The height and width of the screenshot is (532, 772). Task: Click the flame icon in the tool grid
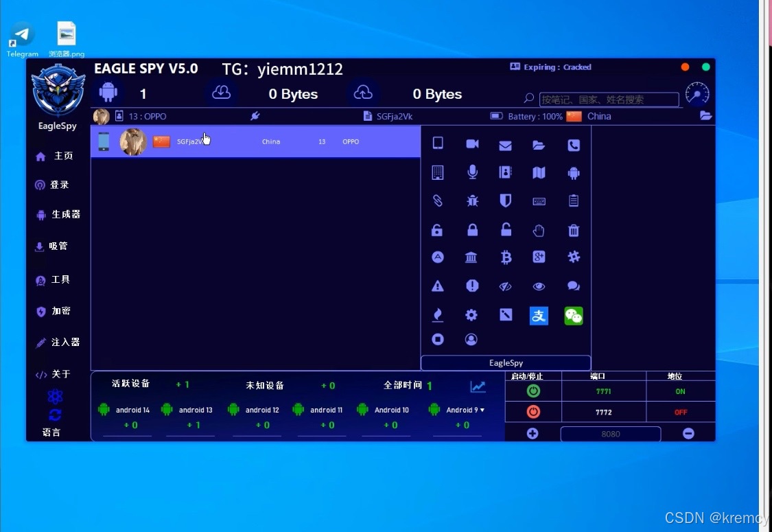tap(437, 315)
